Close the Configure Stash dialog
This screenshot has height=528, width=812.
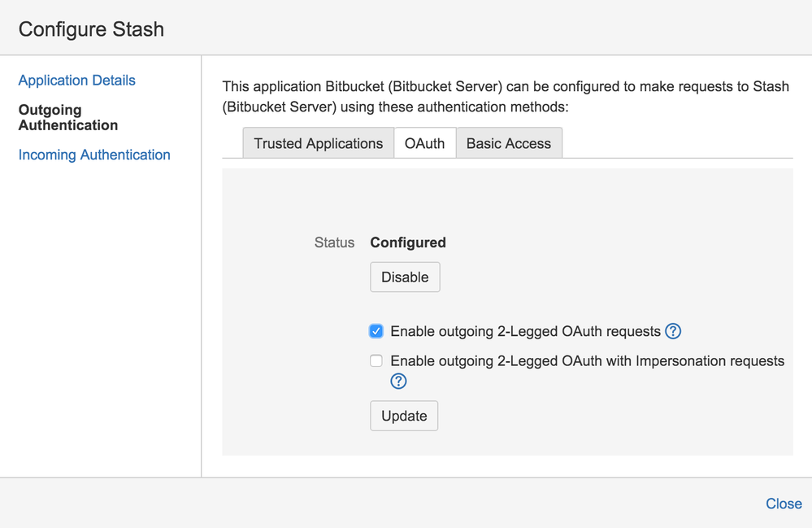tap(784, 504)
